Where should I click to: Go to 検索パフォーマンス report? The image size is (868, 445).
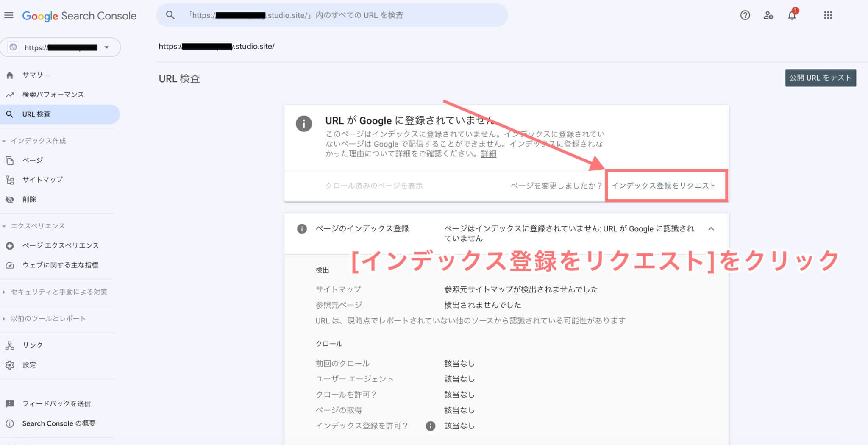click(53, 95)
